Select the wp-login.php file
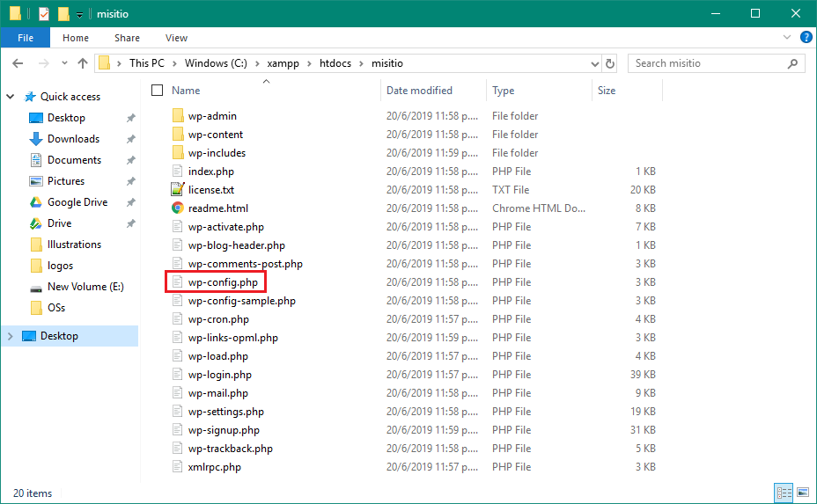Viewport: 817px width, 504px height. tap(219, 375)
